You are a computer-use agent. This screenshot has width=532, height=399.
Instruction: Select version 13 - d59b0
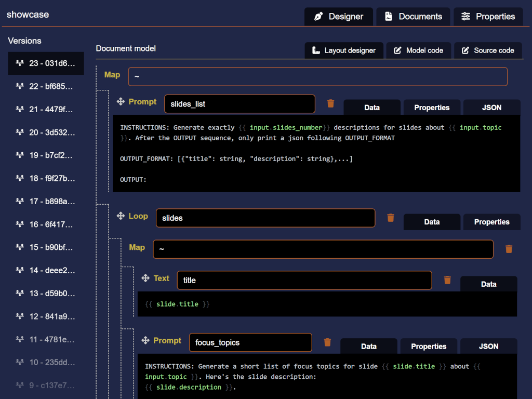click(46, 293)
